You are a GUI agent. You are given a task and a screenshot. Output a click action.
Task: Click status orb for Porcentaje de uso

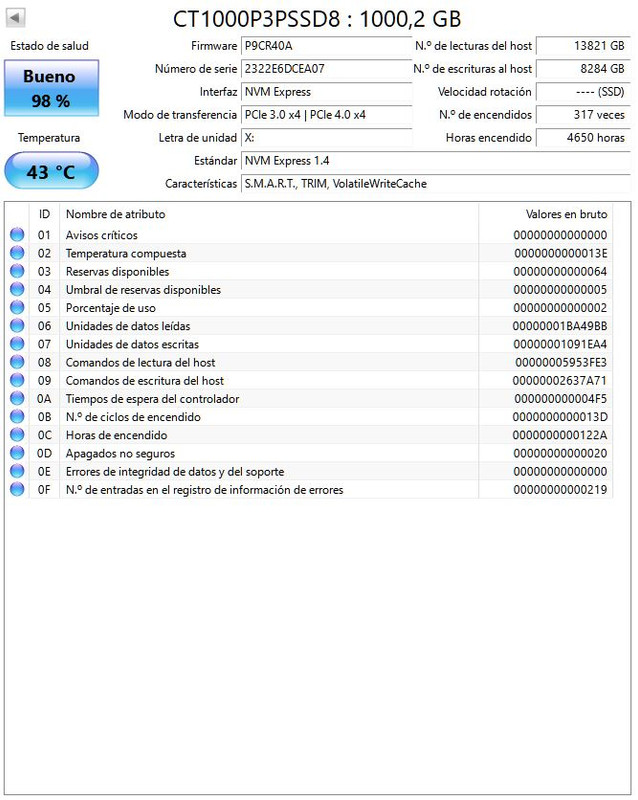(x=17, y=308)
